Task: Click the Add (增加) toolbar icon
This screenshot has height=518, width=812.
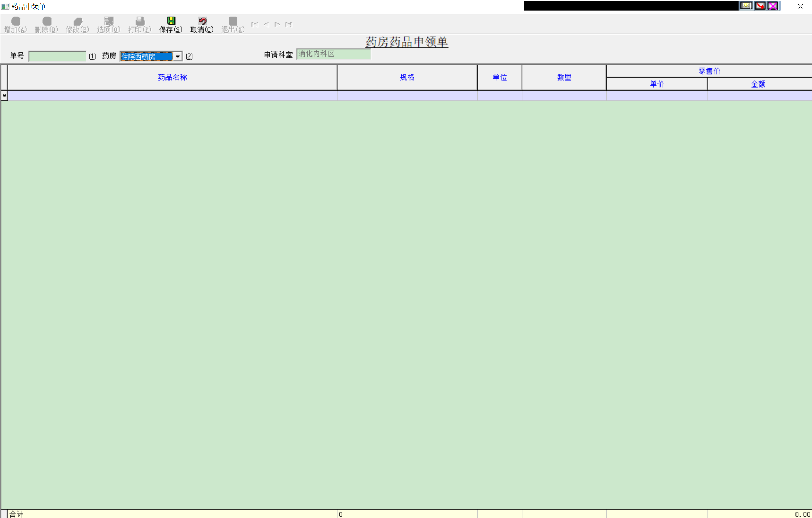Action: pos(15,21)
